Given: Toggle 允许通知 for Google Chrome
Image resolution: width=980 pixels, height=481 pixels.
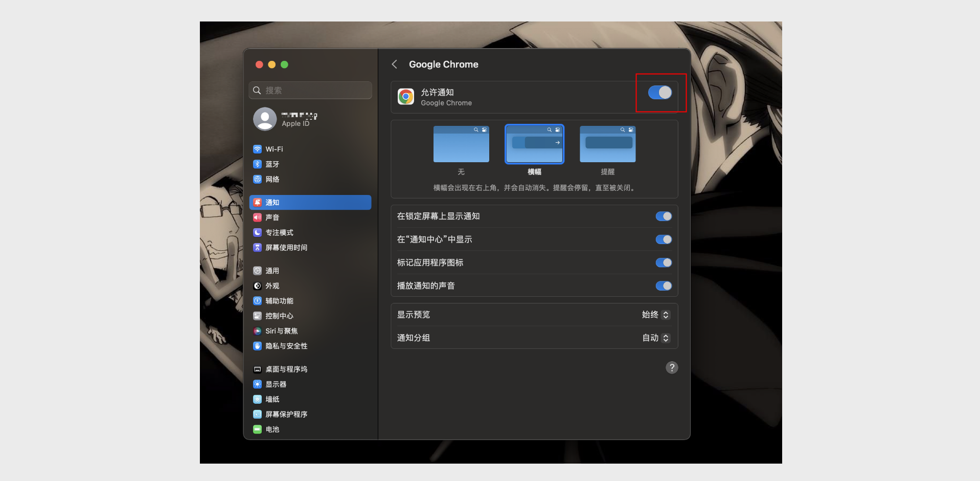Looking at the screenshot, I should [660, 93].
